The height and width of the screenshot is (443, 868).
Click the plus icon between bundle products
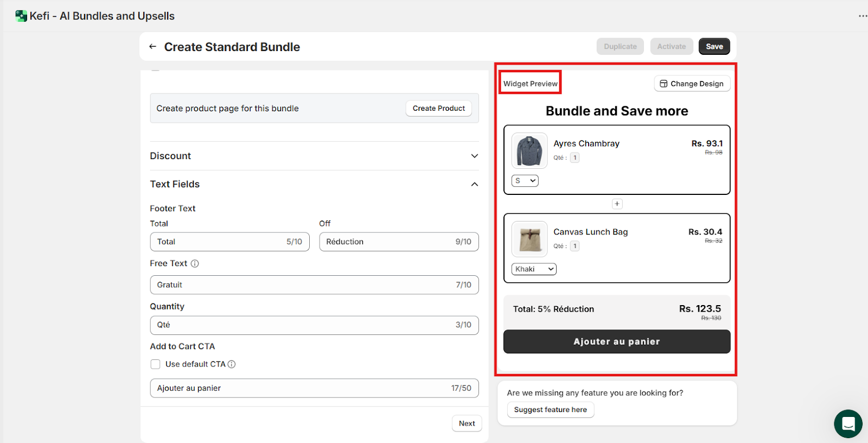(x=617, y=204)
